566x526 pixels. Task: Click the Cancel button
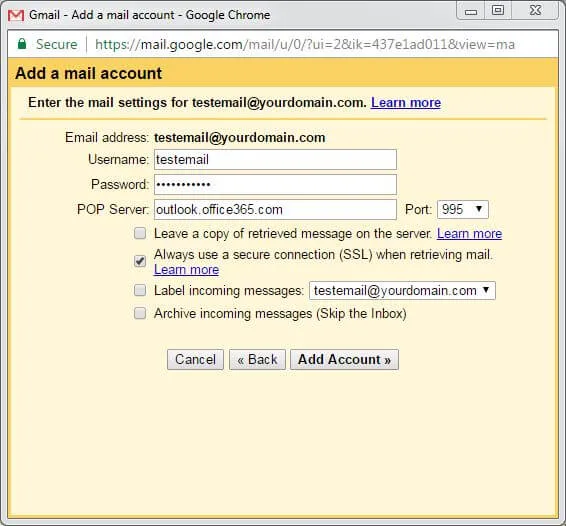click(195, 360)
